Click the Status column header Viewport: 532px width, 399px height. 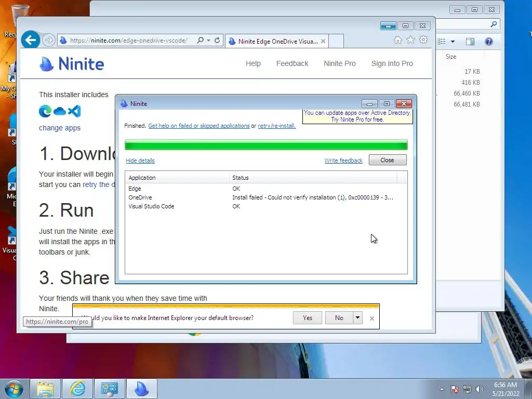click(x=313, y=178)
